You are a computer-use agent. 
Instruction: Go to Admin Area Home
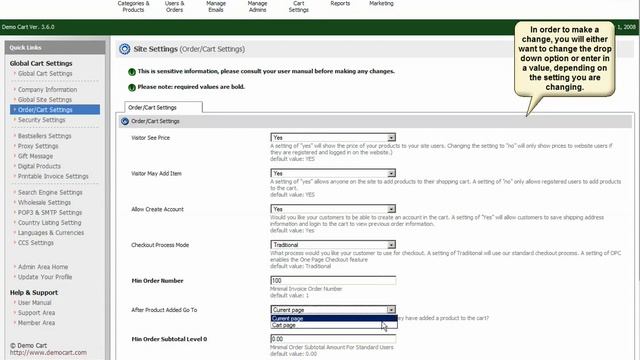point(43,267)
